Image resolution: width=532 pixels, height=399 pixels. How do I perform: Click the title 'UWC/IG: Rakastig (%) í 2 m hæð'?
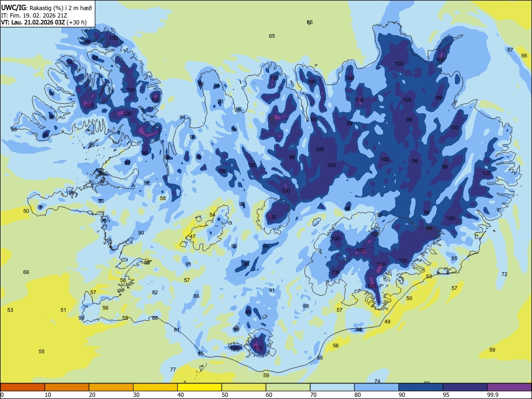(46, 7)
